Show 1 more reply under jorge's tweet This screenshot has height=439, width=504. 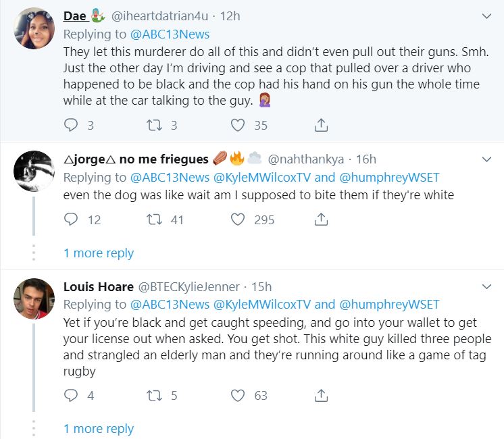(99, 253)
